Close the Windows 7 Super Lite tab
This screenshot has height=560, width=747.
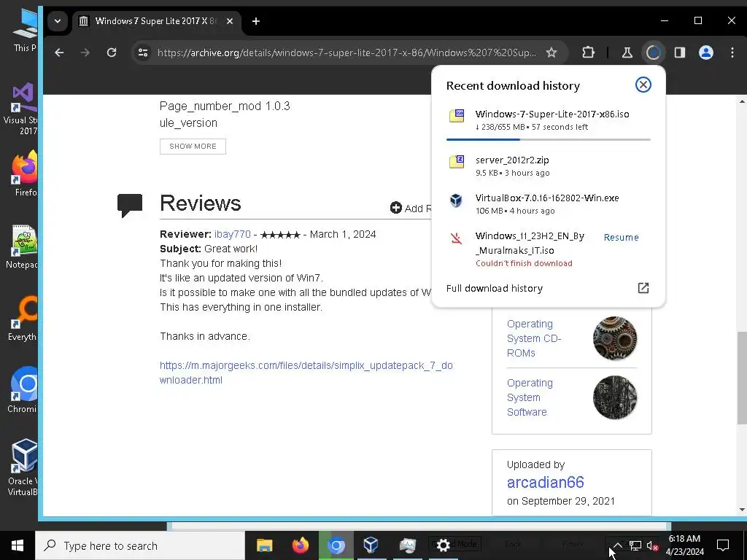tap(230, 21)
